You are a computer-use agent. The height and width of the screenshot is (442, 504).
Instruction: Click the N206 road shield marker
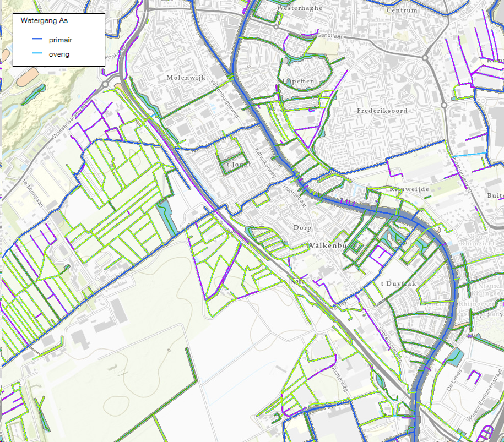tap(297, 282)
